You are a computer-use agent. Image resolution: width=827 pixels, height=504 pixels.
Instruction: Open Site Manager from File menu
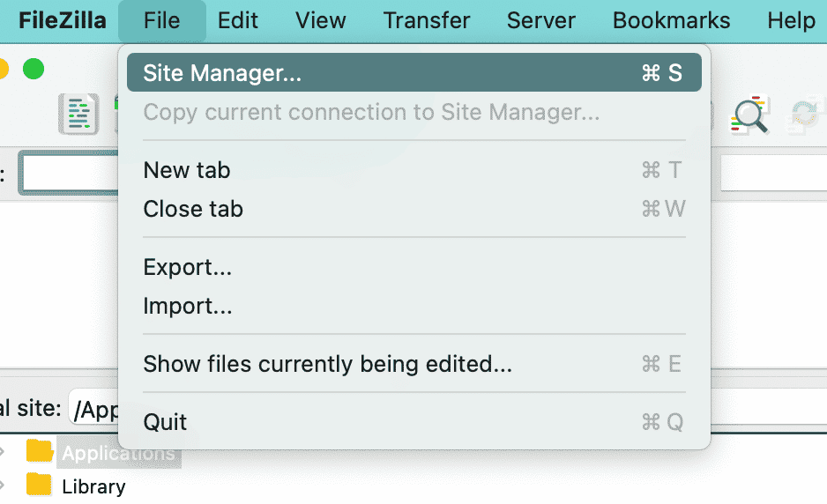(414, 73)
